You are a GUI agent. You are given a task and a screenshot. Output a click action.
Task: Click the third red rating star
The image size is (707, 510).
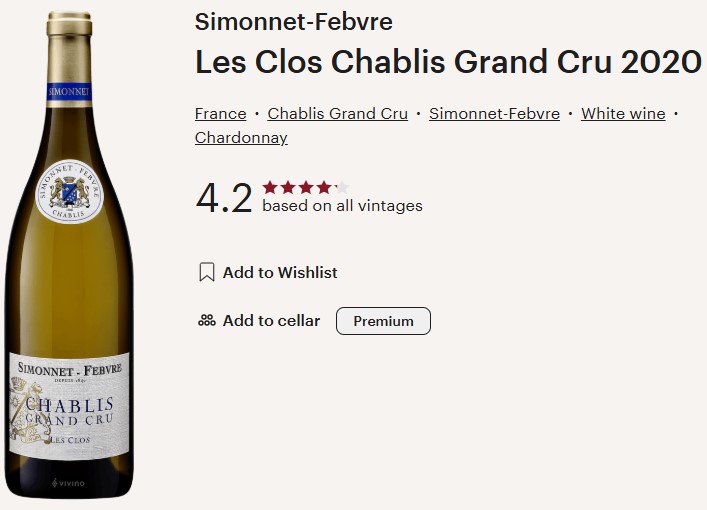(306, 187)
